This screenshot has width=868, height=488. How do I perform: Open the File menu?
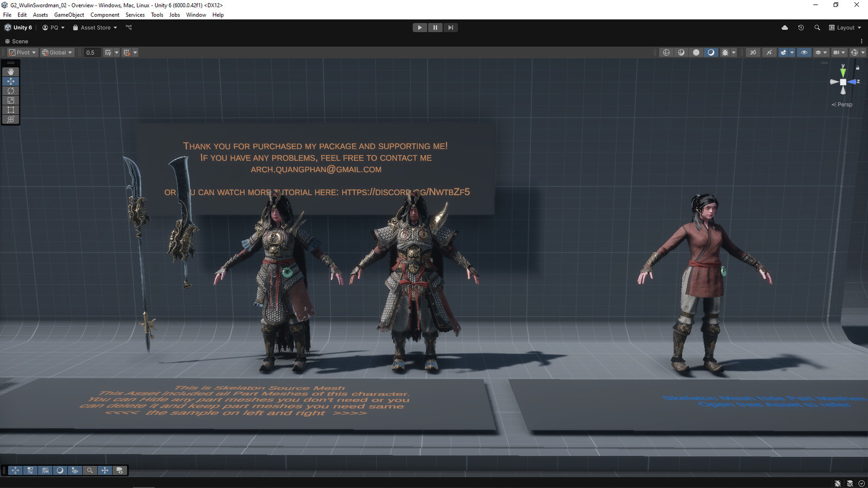coord(7,15)
